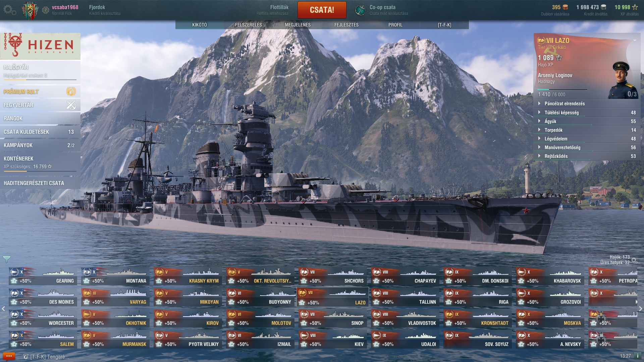Viewport: 644px width, 362px height.
Task: Switch to the FELSZERELÉS tab
Action: pos(249,25)
